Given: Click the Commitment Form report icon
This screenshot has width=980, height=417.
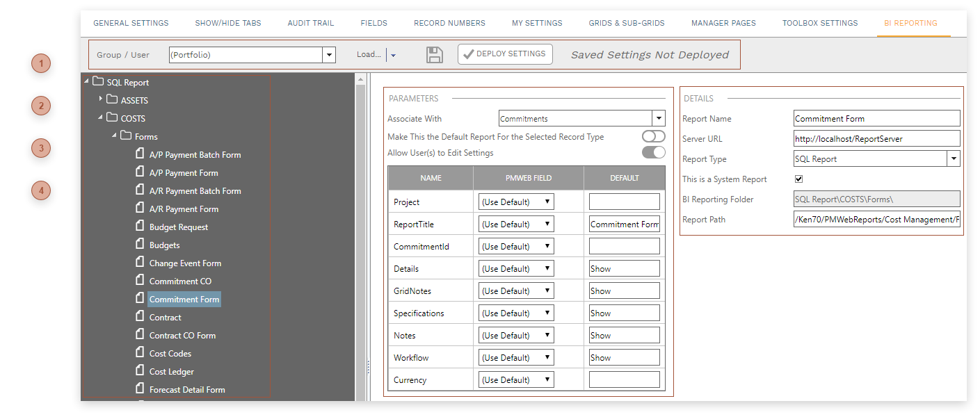Looking at the screenshot, I should point(138,298).
